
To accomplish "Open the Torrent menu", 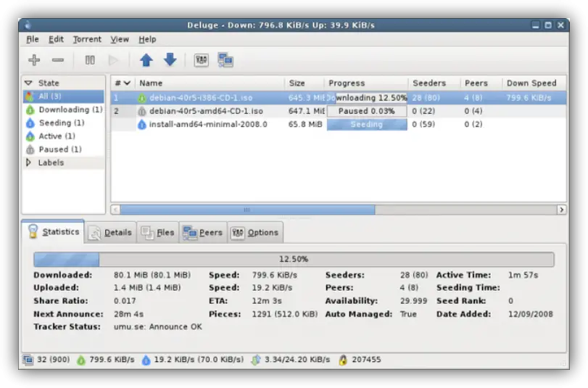I will (x=87, y=39).
